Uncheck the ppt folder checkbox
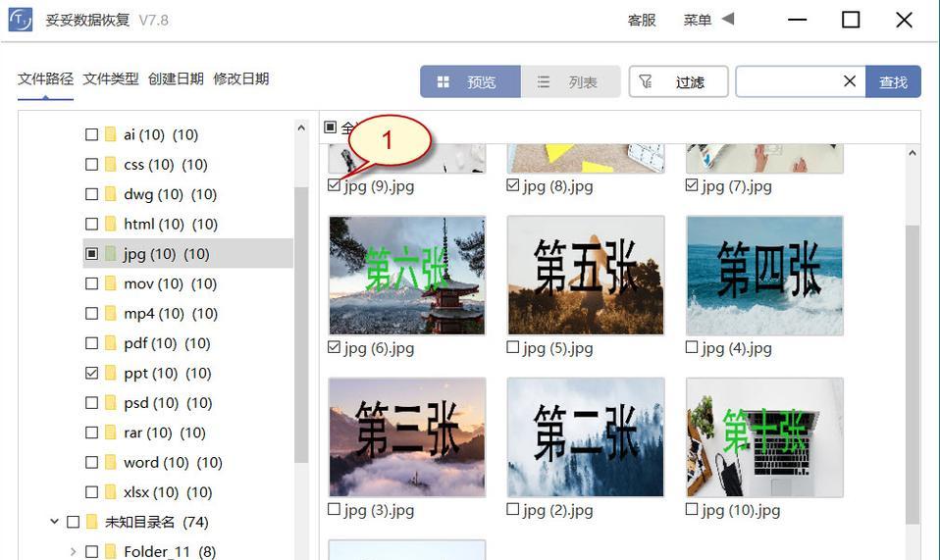Screen dimensions: 940x560 click(91, 373)
